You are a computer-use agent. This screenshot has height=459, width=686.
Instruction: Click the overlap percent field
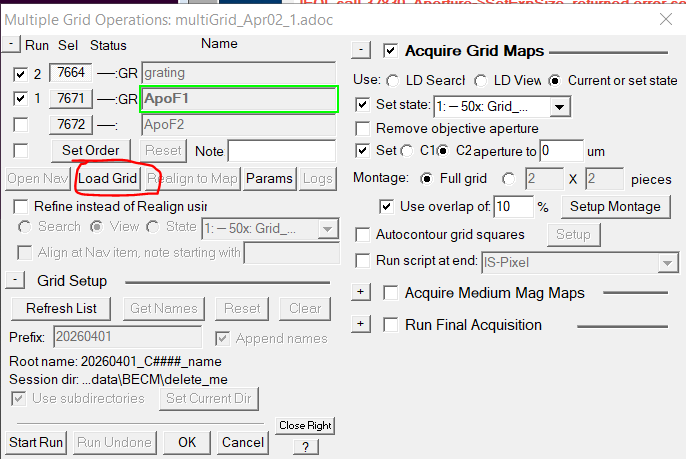tap(514, 207)
